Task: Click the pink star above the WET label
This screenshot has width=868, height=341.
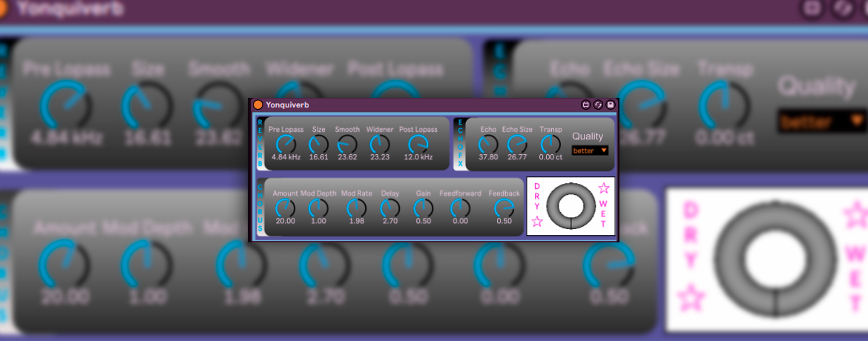Action: [604, 188]
